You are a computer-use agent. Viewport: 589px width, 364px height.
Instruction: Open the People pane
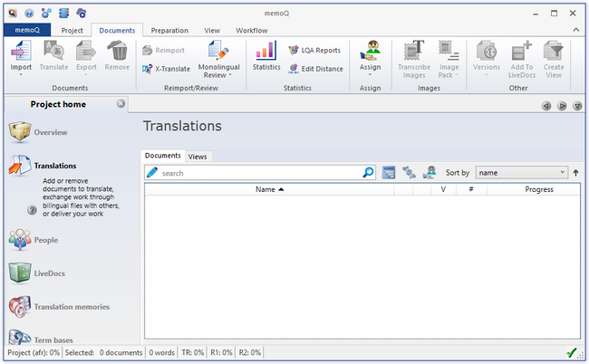(x=34, y=240)
